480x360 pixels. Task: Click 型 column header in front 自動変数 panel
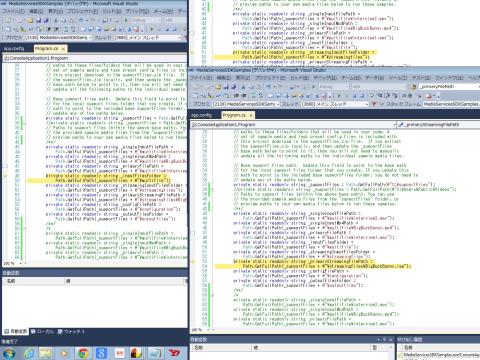(x=380, y=348)
